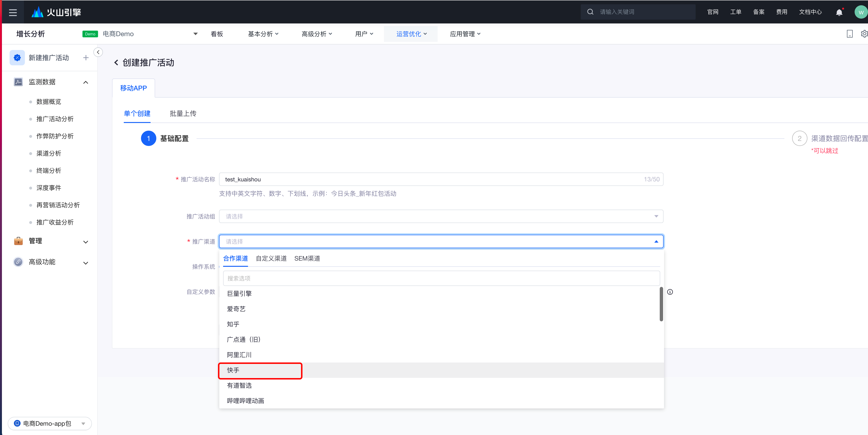Image resolution: width=868 pixels, height=435 pixels.
Task: Open 推广活动分析 in sidebar
Action: coord(55,119)
